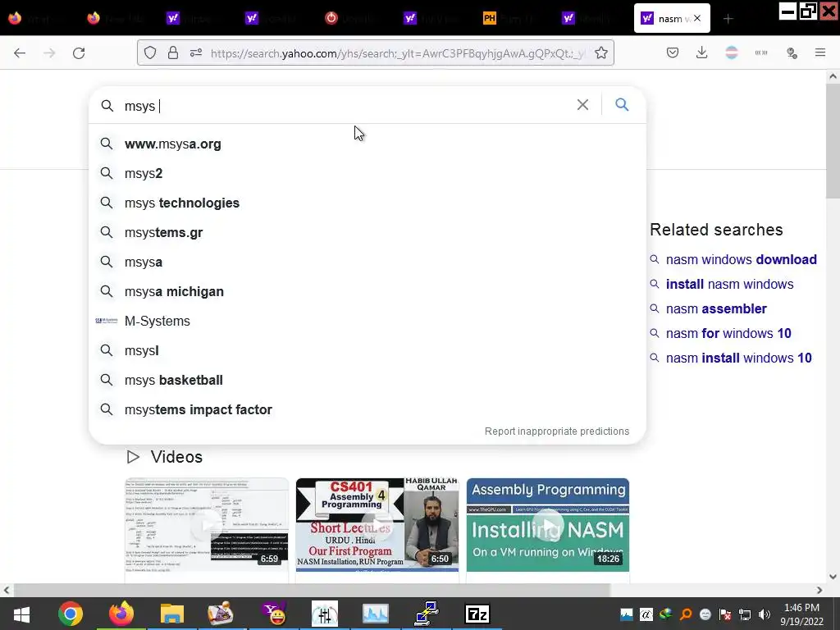Viewport: 840px width, 630px height.
Task: Click the quotation-mark extension icon in toolbar
Action: (761, 52)
